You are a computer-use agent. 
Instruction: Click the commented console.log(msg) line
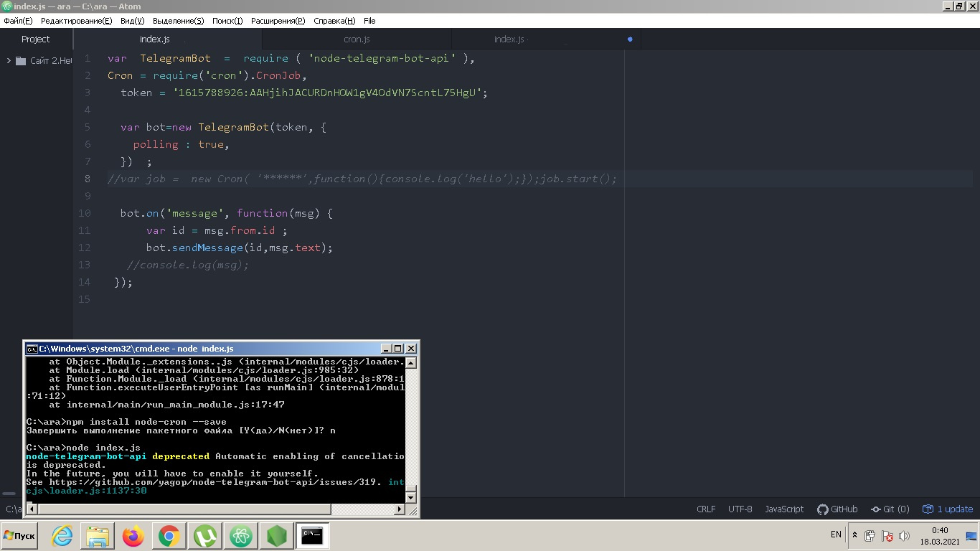click(x=188, y=265)
